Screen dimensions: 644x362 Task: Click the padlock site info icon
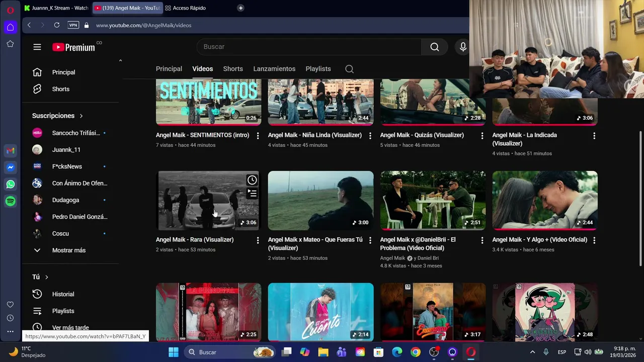(87, 25)
